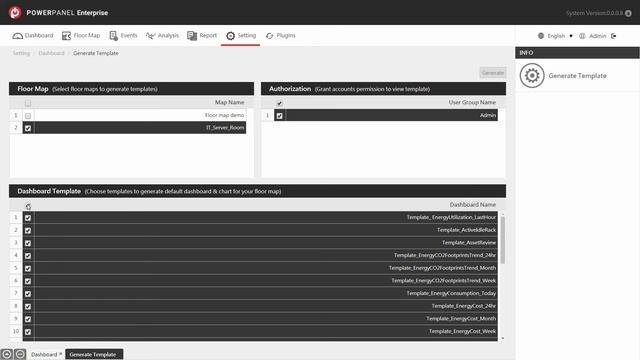Uncheck the Admin user group checkbox

coord(280,116)
